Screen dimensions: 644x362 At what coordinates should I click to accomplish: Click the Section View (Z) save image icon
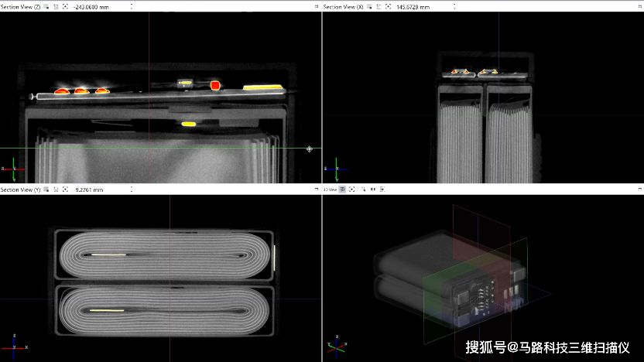46,6
